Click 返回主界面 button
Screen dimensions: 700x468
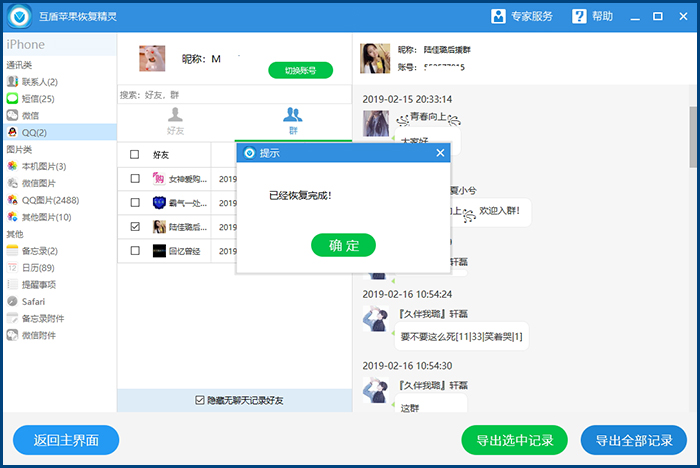[x=66, y=440]
